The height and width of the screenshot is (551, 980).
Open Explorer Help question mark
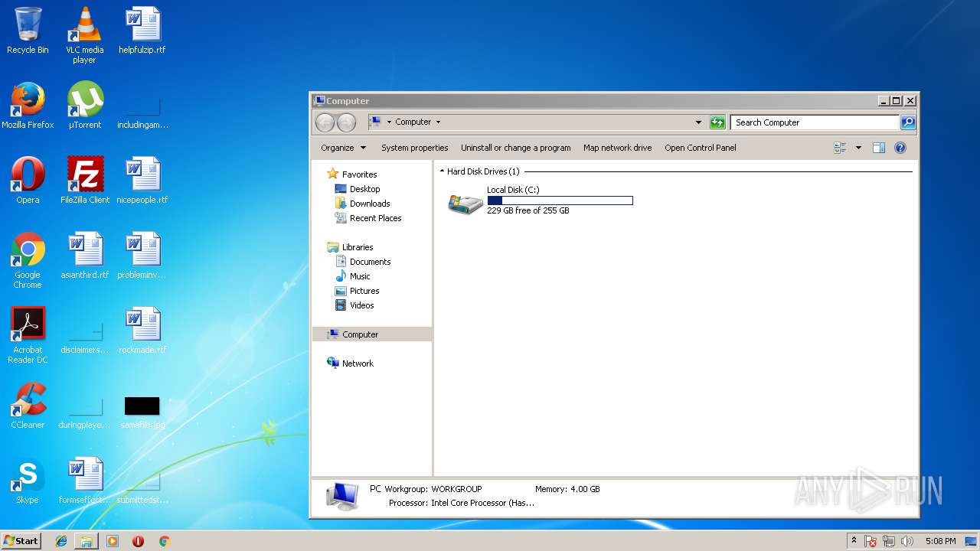coord(900,148)
